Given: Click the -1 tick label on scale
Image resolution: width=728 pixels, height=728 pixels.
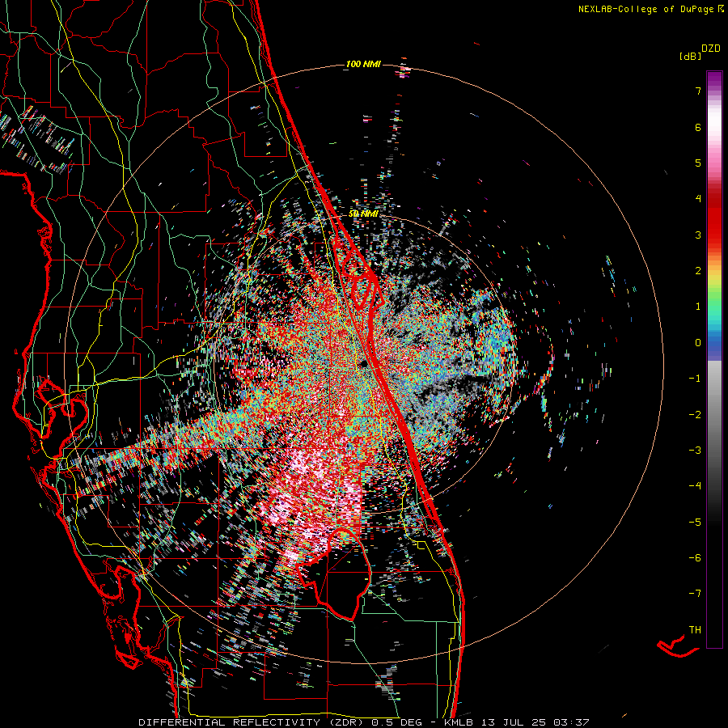Looking at the screenshot, I should (695, 379).
